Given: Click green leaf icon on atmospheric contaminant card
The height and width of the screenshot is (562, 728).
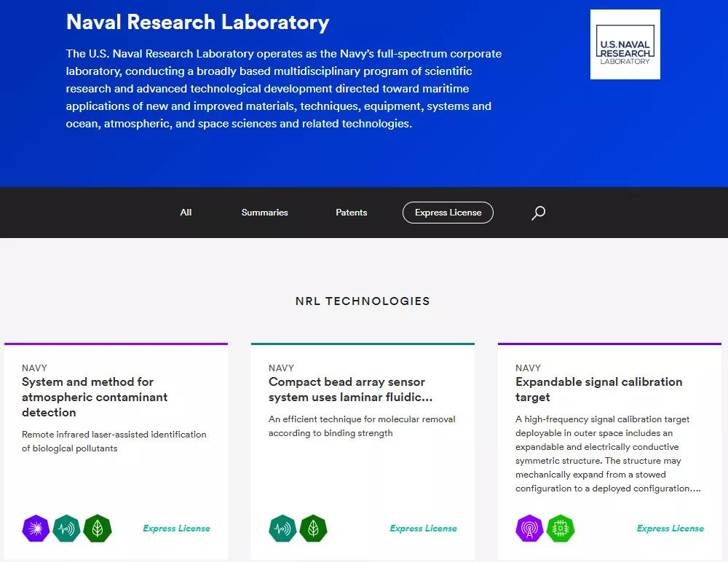Looking at the screenshot, I should 98,528.
